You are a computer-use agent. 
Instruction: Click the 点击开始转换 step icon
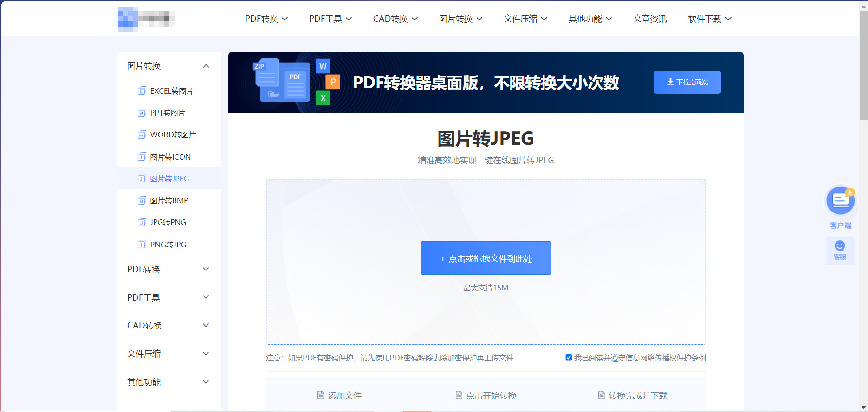[459, 395]
